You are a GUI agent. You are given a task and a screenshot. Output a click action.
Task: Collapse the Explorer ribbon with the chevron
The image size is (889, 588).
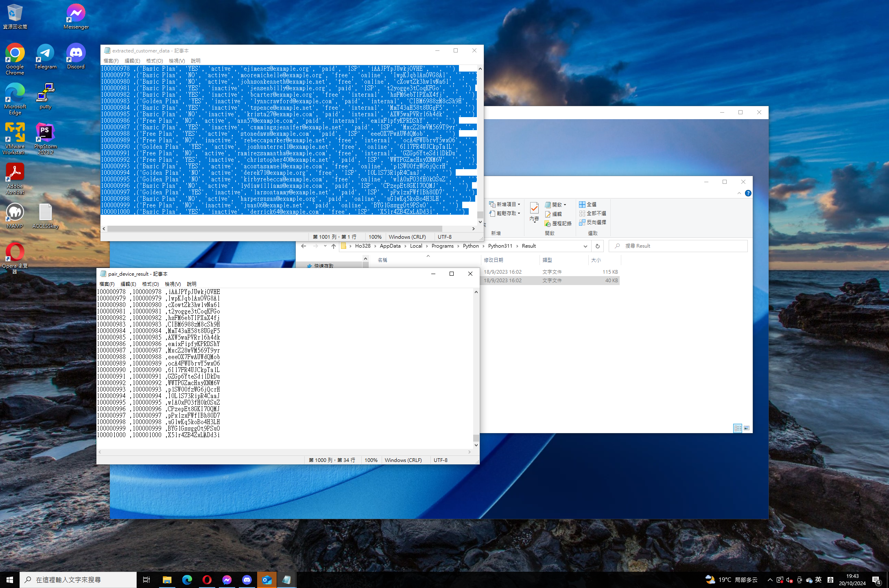coord(739,193)
